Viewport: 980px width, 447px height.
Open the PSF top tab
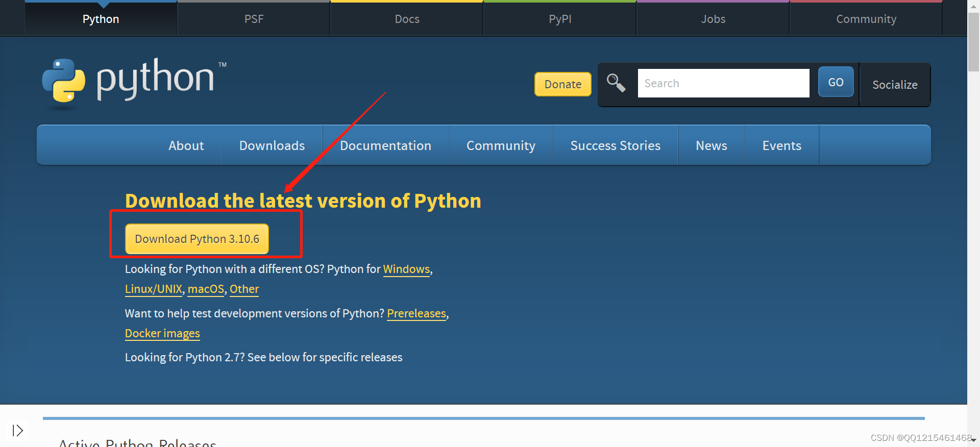[x=254, y=19]
